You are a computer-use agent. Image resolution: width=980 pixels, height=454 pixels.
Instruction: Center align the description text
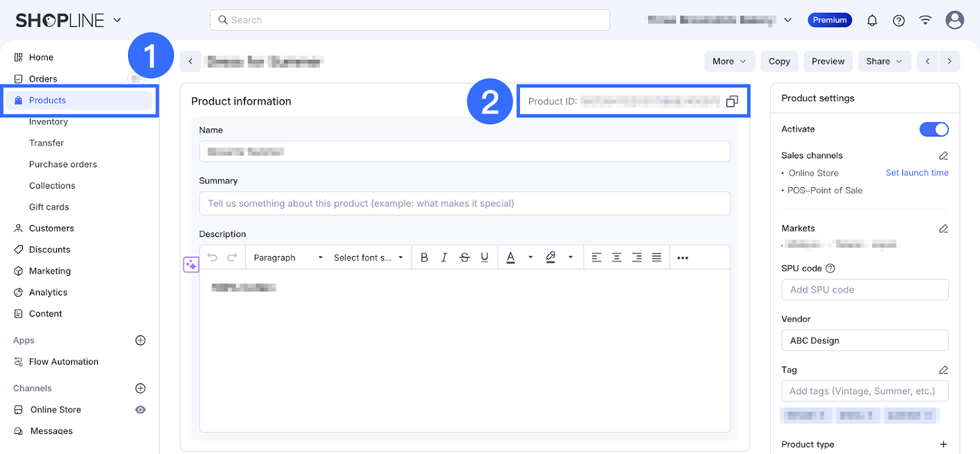(617, 258)
